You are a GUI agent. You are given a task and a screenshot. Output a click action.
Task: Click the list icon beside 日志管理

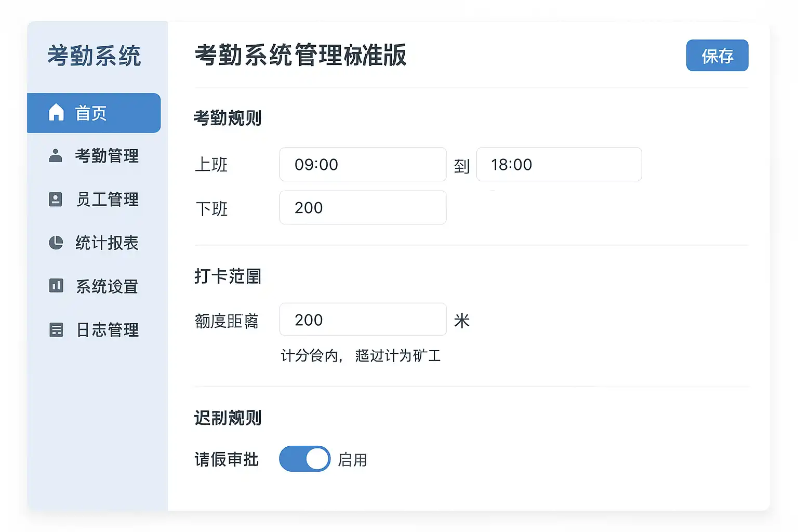(x=56, y=329)
